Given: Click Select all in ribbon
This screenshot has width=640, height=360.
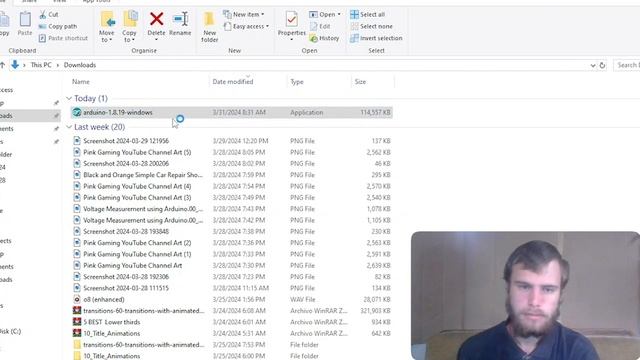Looking at the screenshot, I should point(367,14).
